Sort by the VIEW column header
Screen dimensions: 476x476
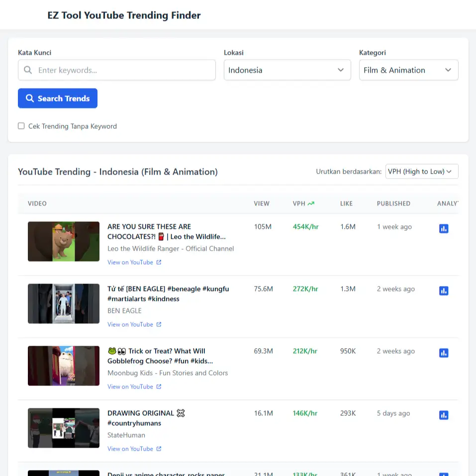pos(262,203)
